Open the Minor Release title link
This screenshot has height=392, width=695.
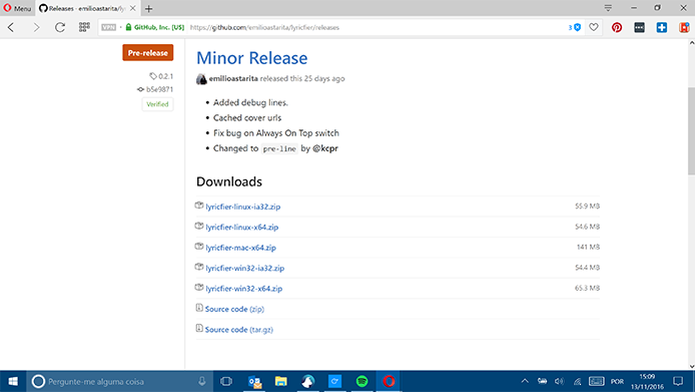pos(252,58)
